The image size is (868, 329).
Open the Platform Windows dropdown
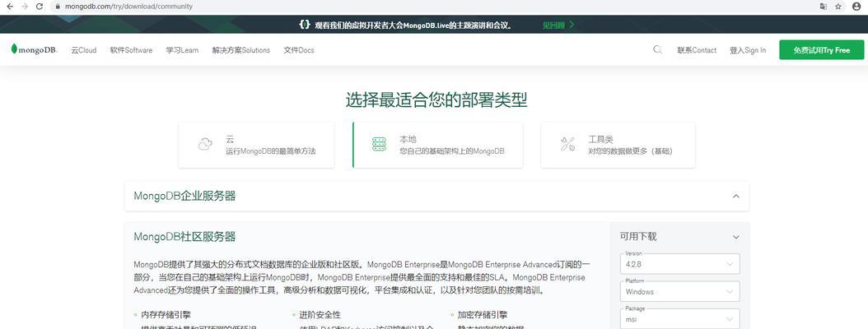point(679,291)
